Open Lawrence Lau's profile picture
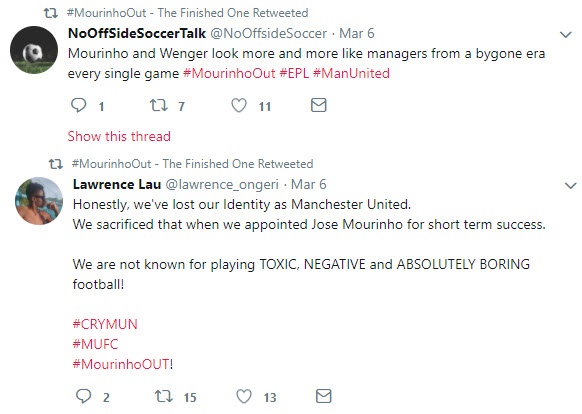Viewport: 582px width, 414px height. (x=39, y=201)
